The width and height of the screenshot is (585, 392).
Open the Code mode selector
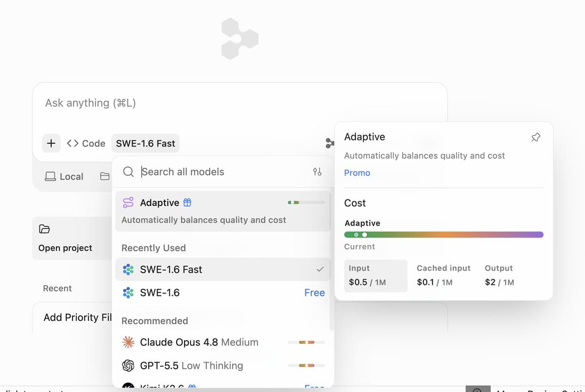coord(86,144)
